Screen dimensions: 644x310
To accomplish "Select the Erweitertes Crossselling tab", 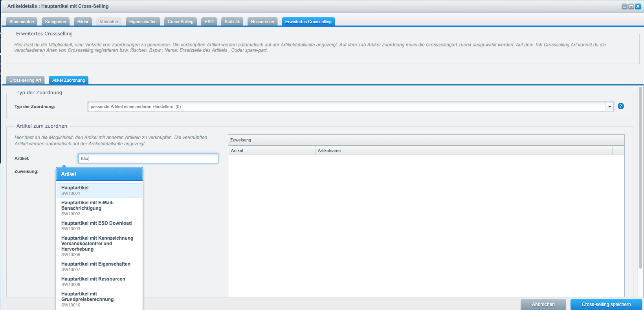I will coord(308,22).
